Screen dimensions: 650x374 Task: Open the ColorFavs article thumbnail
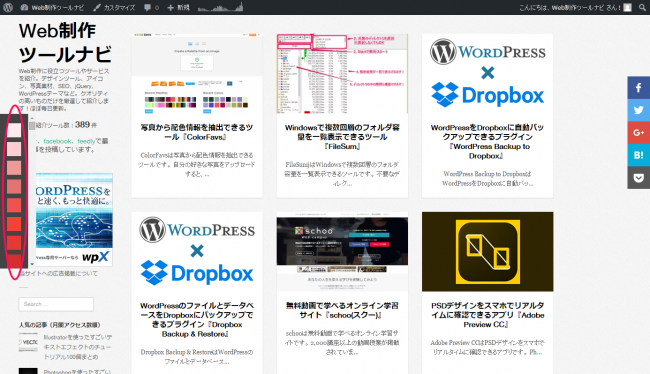click(197, 74)
